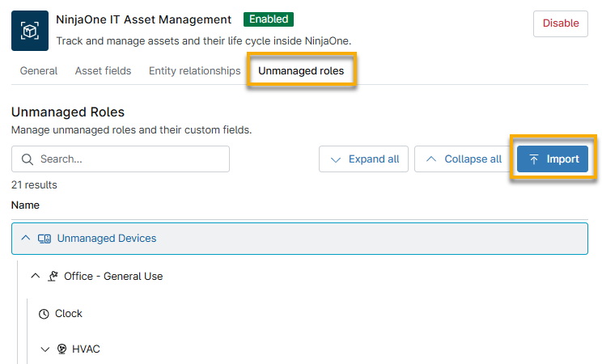Image resolution: width=602 pixels, height=364 pixels.
Task: Collapse the Unmanaged Devices row chevron
Action: coord(26,238)
